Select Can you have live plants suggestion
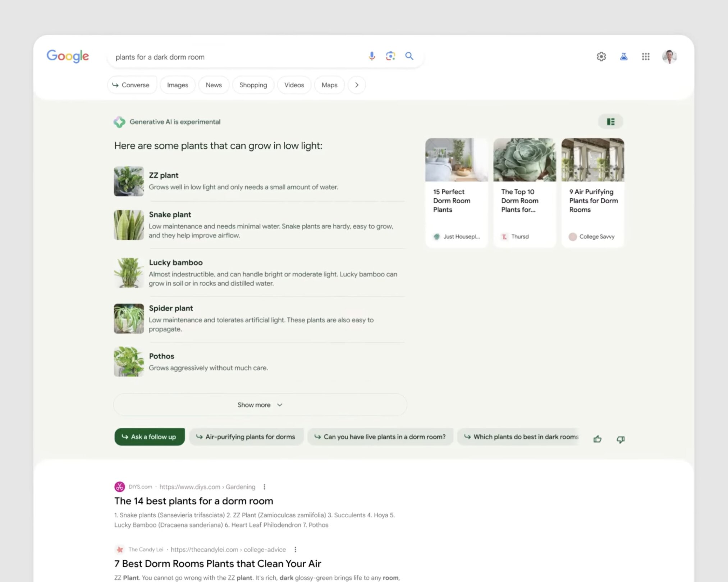728x582 pixels. click(380, 437)
